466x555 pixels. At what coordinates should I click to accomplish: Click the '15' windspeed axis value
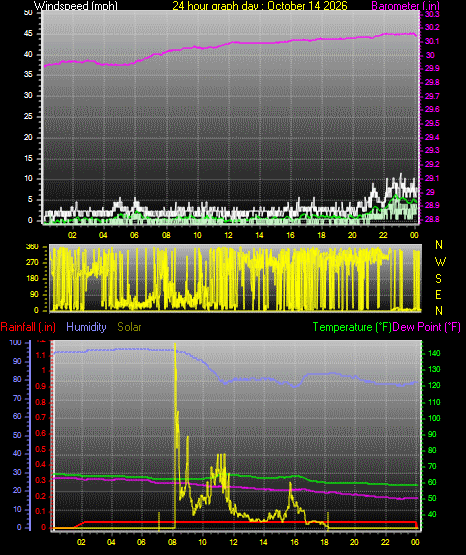[x=28, y=158]
